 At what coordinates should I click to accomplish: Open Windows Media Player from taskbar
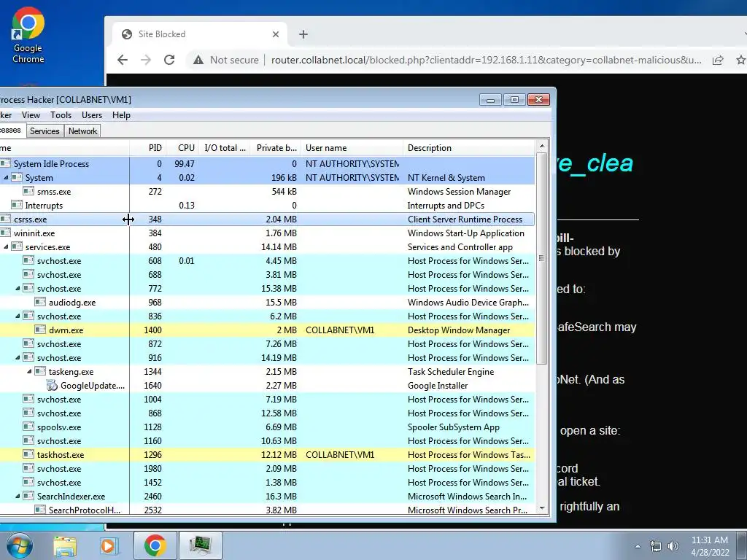(108, 545)
